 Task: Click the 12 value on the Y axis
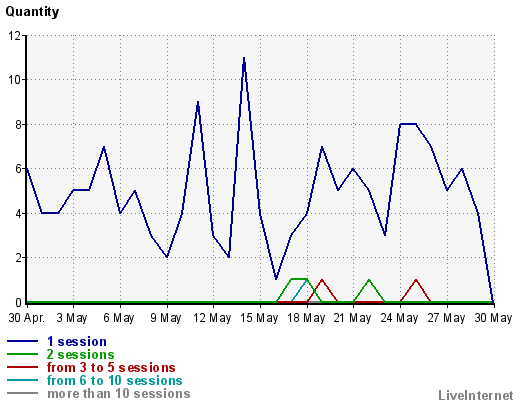pyautogui.click(x=14, y=35)
